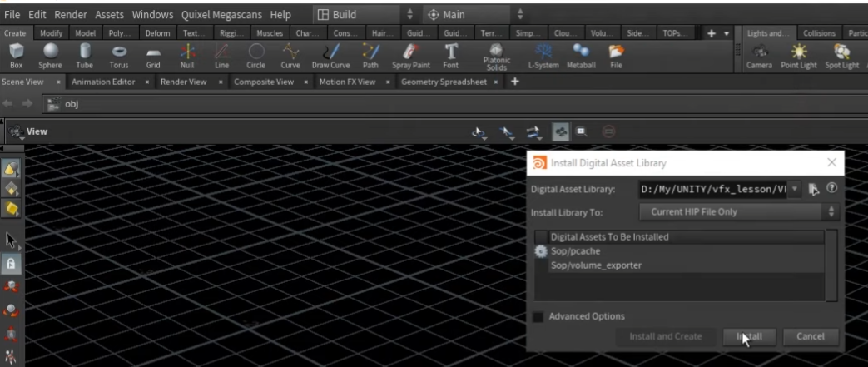Open the Quixel Megascans menu

pyautogui.click(x=223, y=15)
